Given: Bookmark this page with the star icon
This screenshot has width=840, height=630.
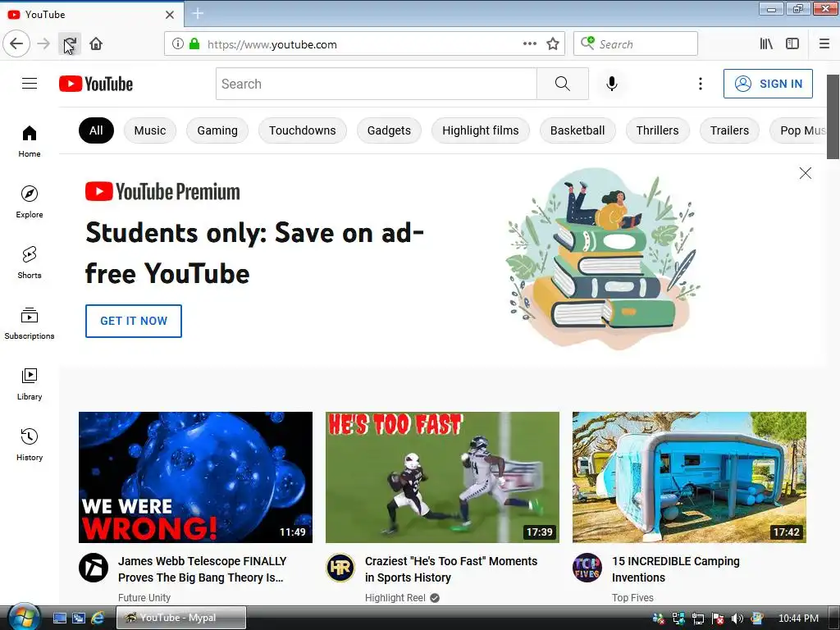Looking at the screenshot, I should pos(553,44).
